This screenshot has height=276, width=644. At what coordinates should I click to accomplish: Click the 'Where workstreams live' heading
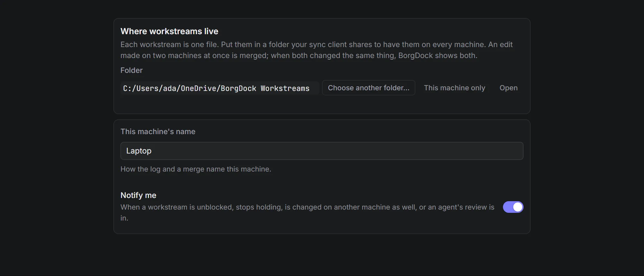(169, 31)
